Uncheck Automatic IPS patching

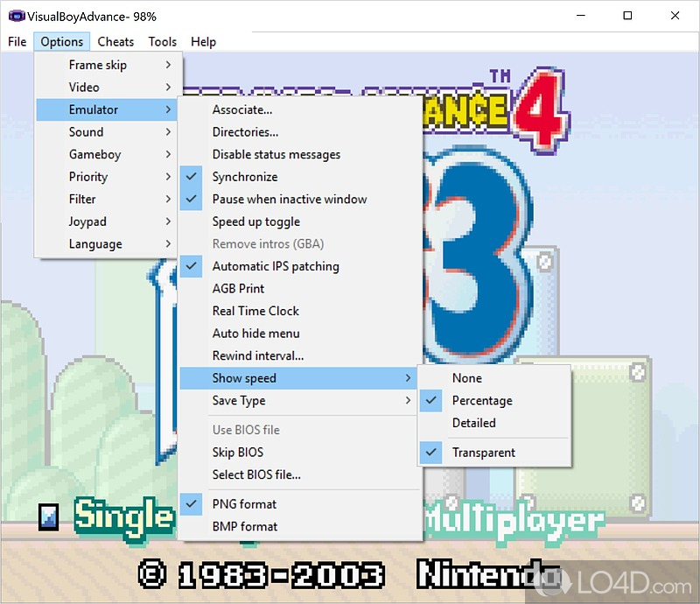coord(275,266)
